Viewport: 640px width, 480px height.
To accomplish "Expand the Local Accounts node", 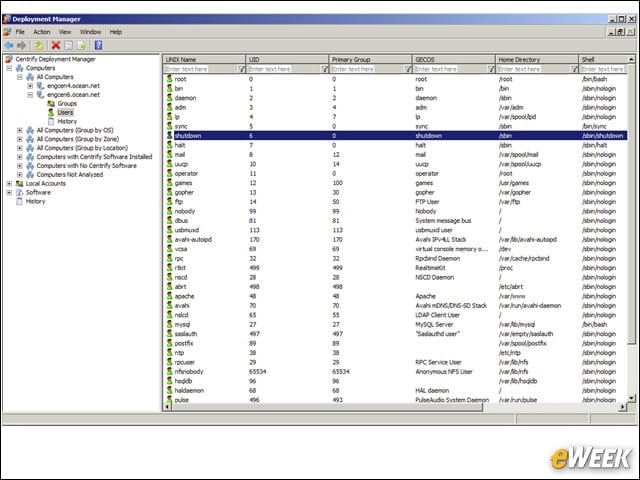I will pos(9,184).
